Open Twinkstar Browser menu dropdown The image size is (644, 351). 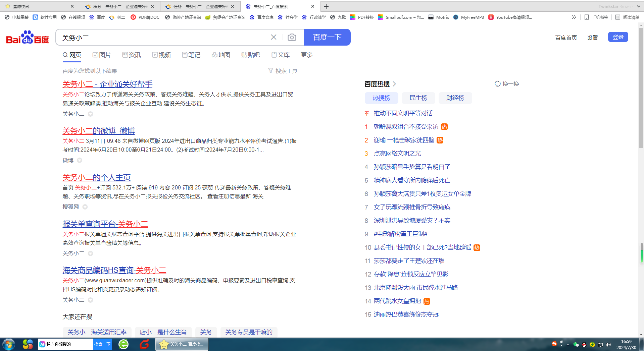pyautogui.click(x=639, y=6)
